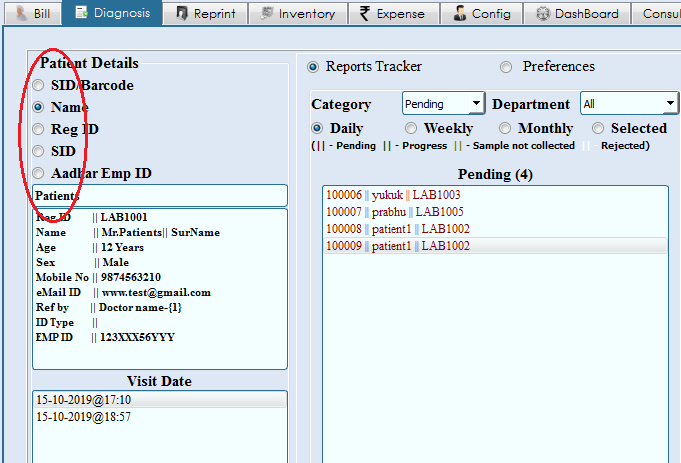This screenshot has width=681, height=463.
Task: Open the Consul tab
Action: click(x=661, y=13)
